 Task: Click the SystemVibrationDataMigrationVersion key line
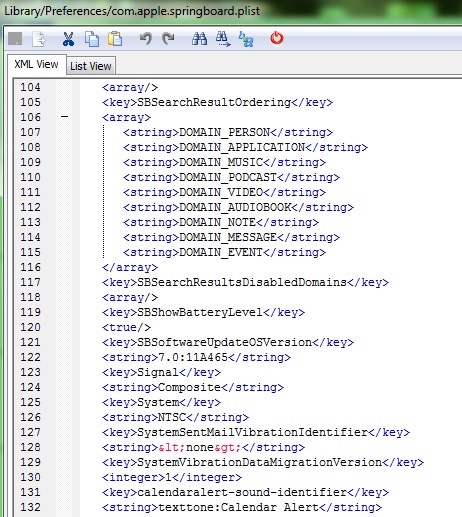click(x=263, y=462)
